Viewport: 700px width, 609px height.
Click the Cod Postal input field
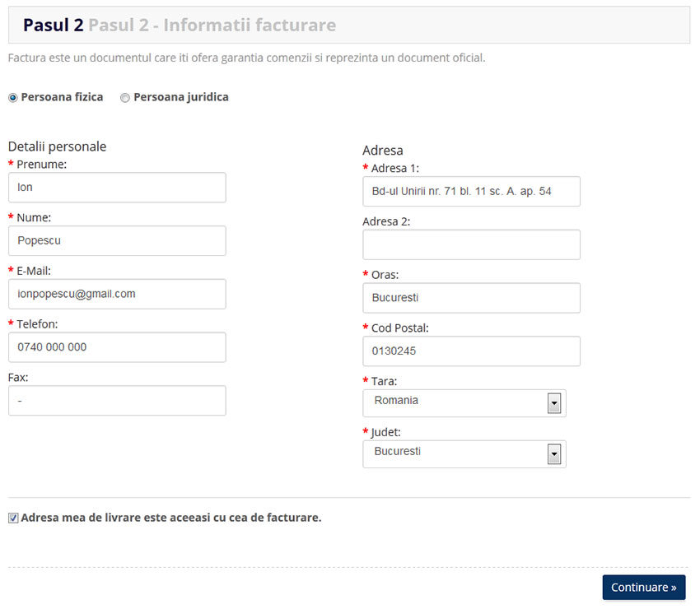(471, 351)
